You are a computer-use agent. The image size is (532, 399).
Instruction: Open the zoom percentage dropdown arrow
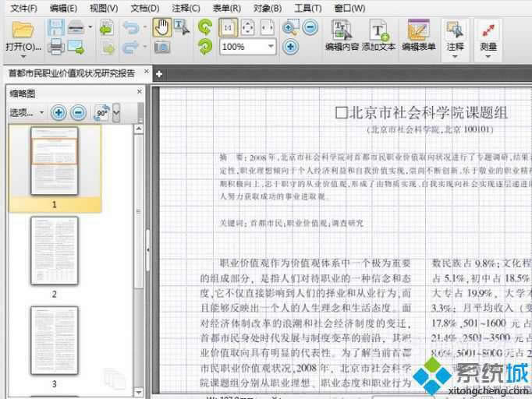coord(271,47)
